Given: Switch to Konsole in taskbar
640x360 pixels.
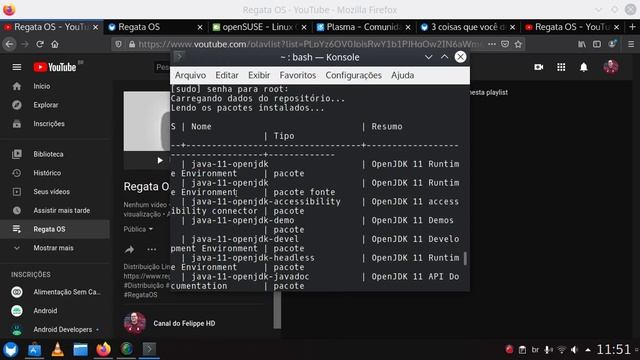Looking at the screenshot, I should click(149, 349).
